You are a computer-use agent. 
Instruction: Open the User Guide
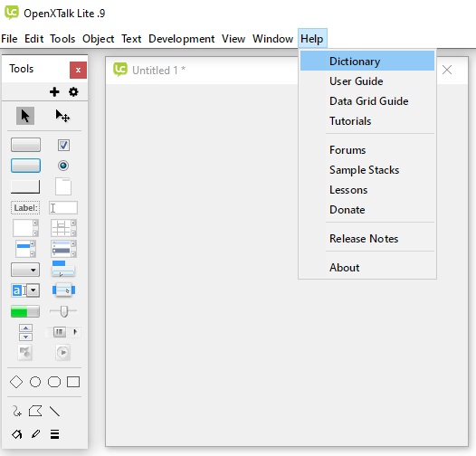click(x=367, y=81)
